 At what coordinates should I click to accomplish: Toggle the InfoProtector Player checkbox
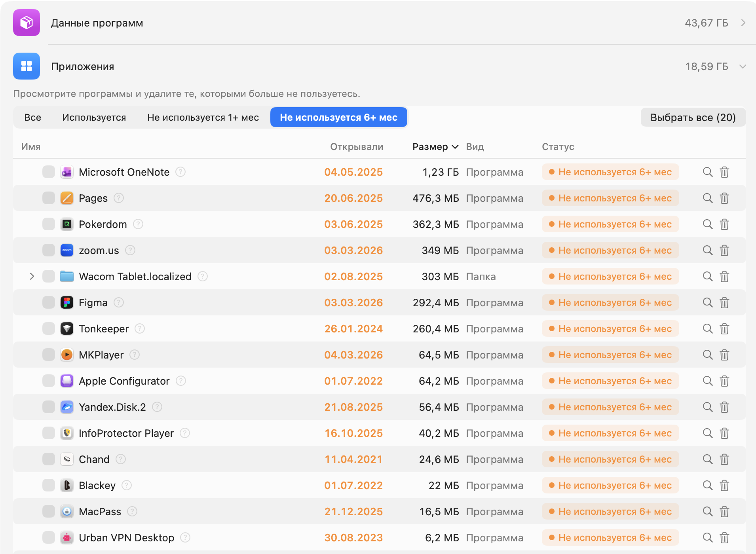[x=49, y=433]
